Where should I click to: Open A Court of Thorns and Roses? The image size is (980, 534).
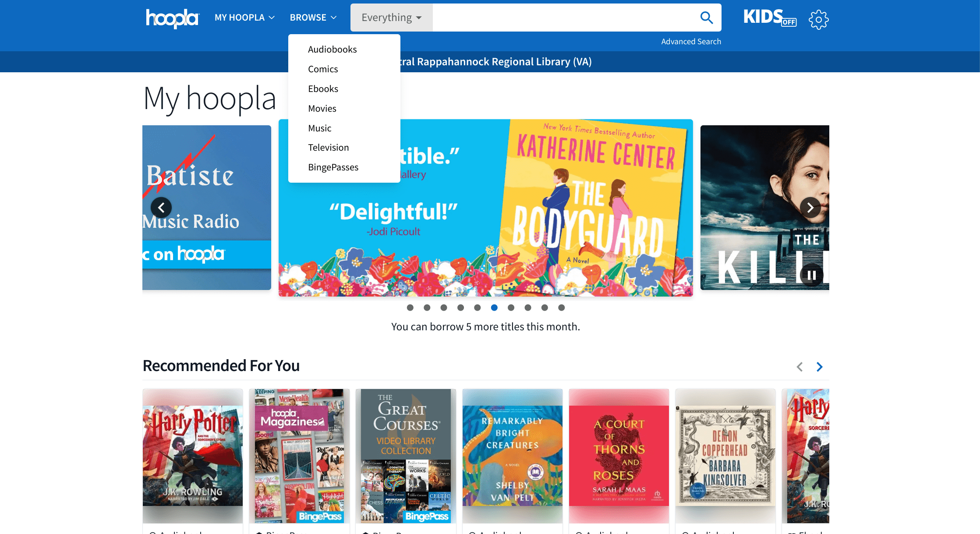click(619, 456)
